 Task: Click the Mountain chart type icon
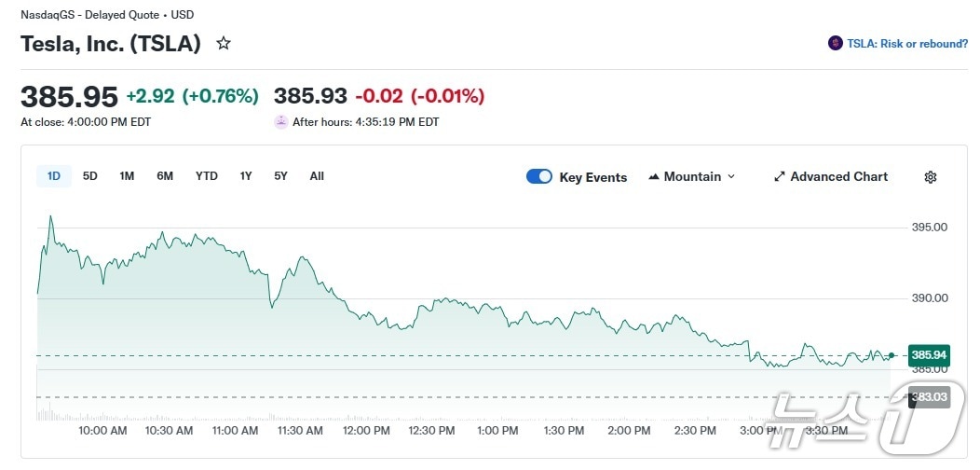[x=654, y=176]
